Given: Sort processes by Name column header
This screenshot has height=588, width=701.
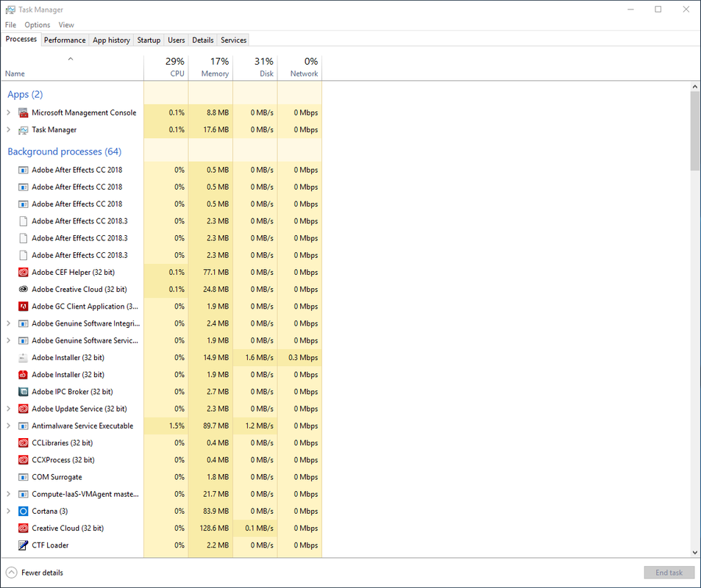Looking at the screenshot, I should click(x=72, y=68).
